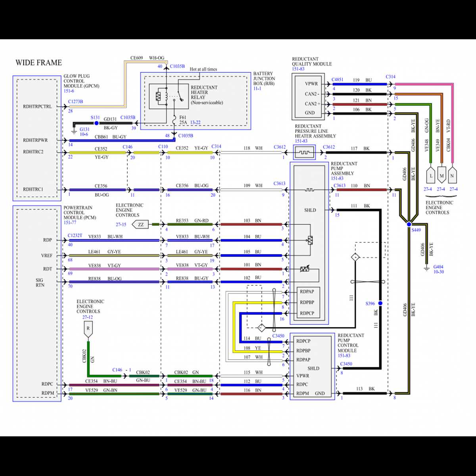Click the G404 ground symbol
Image resolution: width=476 pixels, height=476 pixels.
[x=427, y=269]
